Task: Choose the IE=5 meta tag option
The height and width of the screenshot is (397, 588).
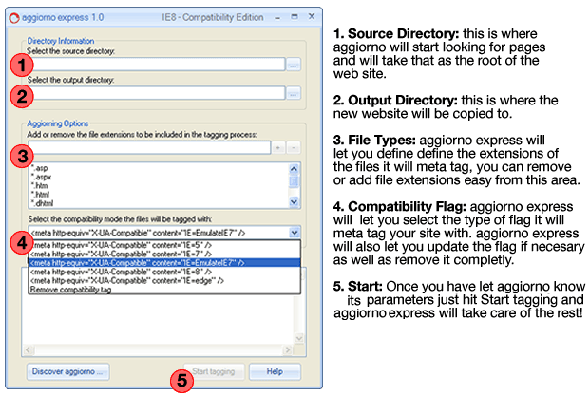Action: coord(164,245)
